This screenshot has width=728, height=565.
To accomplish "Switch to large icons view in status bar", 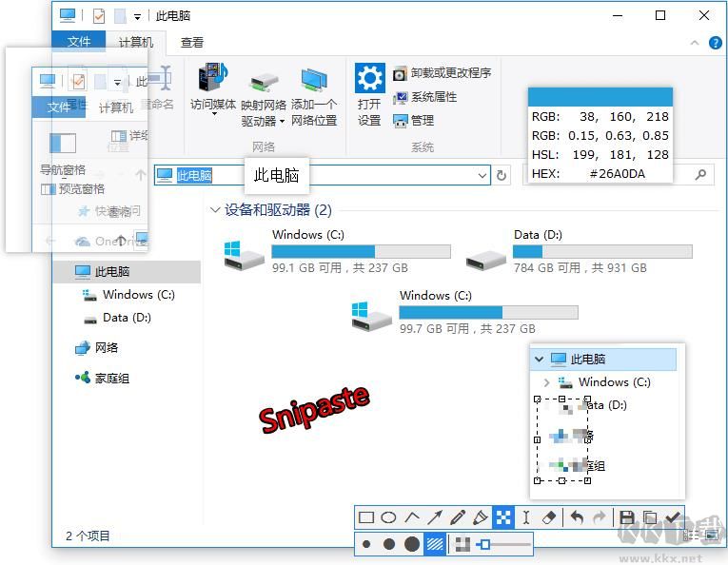I will coord(711,536).
